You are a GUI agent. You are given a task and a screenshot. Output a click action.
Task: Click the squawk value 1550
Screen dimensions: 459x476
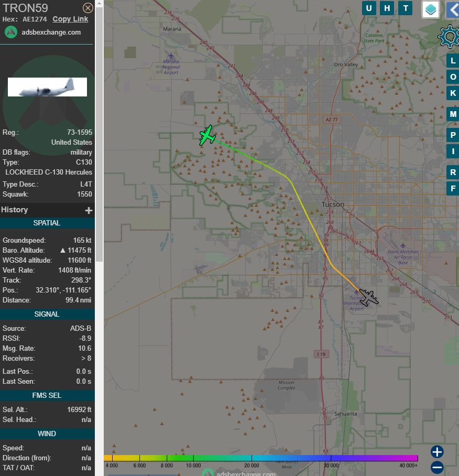(x=85, y=194)
